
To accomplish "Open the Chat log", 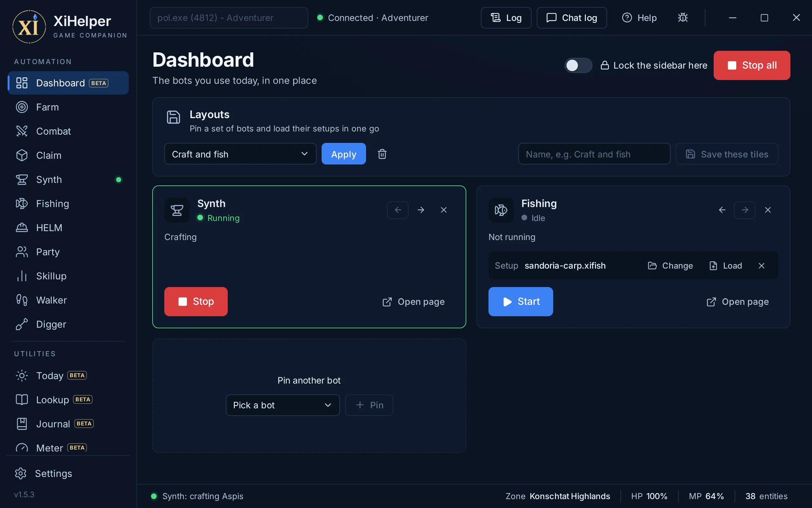I will tap(572, 18).
